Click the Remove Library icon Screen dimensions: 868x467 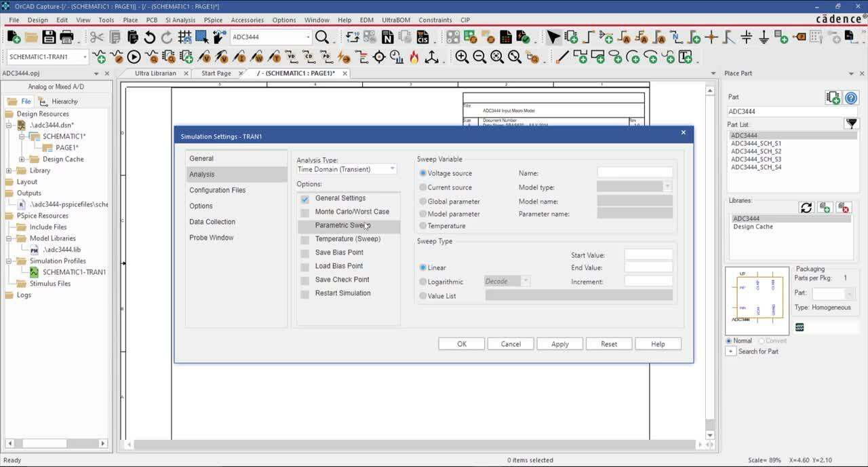pos(843,207)
